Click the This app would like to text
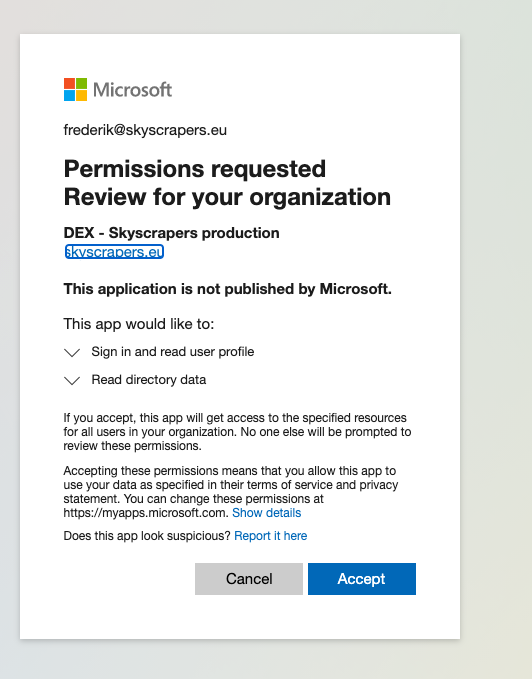This screenshot has width=532, height=679. [x=139, y=324]
